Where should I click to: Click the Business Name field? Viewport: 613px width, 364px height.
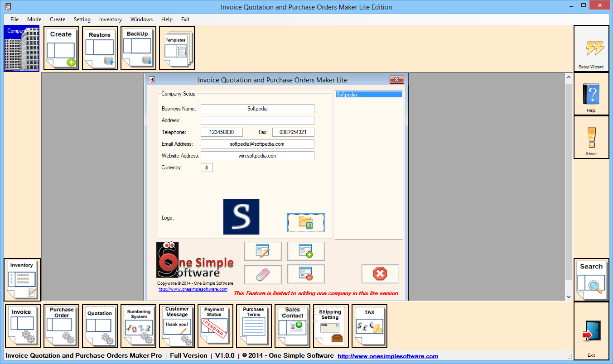tap(257, 109)
